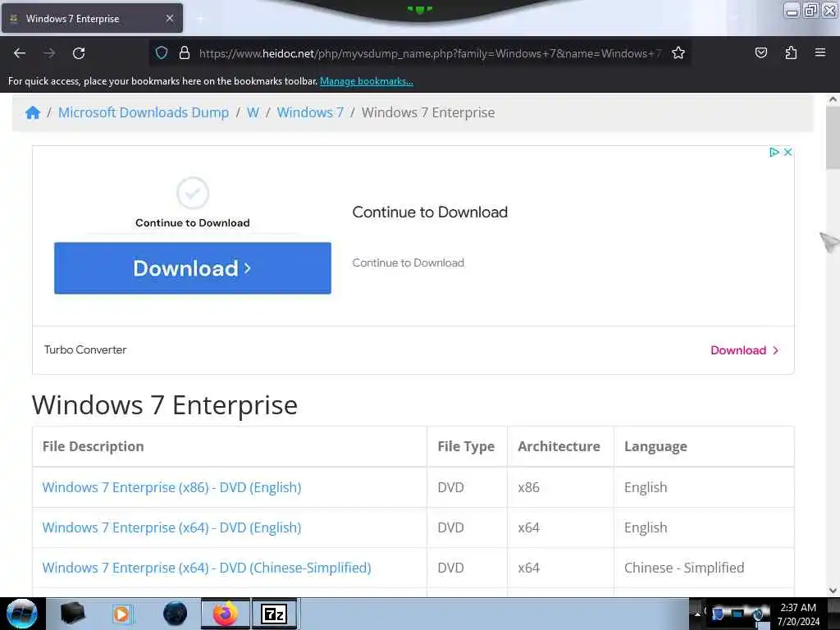Switch to Firefox in the taskbar
840x630 pixels.
(226, 614)
